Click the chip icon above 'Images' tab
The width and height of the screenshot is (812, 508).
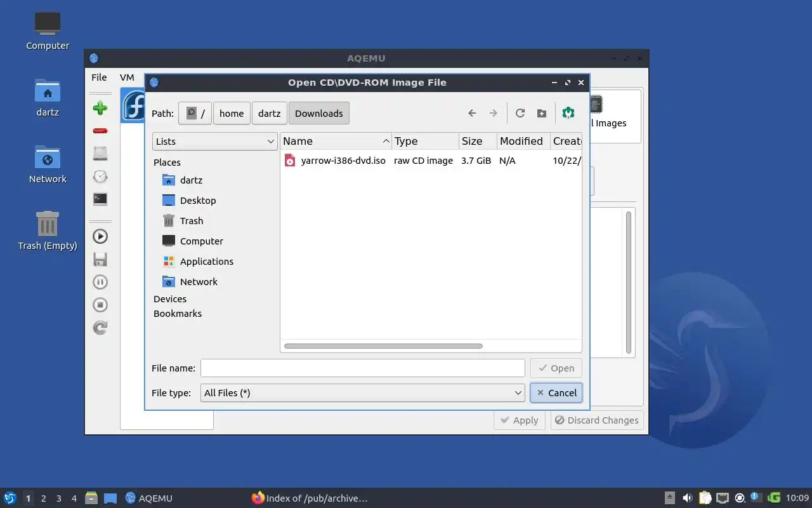596,104
